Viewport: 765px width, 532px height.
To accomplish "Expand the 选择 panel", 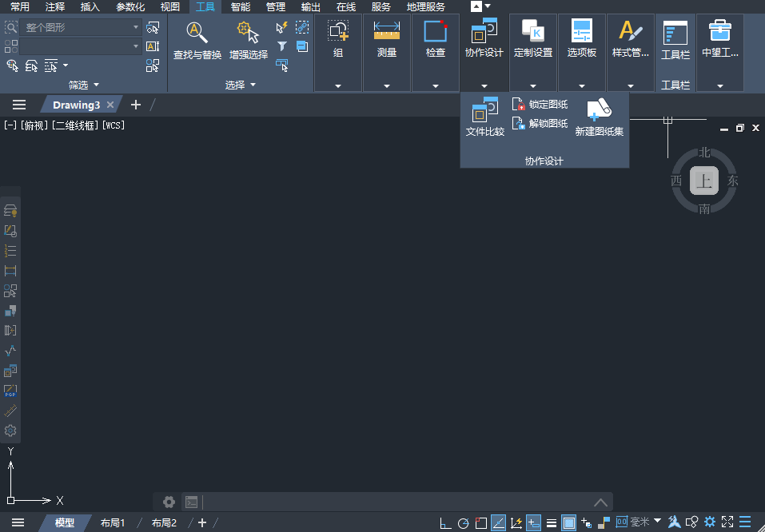I will [240, 85].
